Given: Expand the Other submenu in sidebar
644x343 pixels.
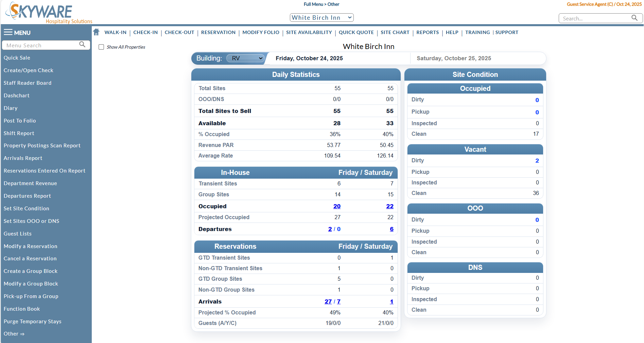Looking at the screenshot, I should point(14,334).
